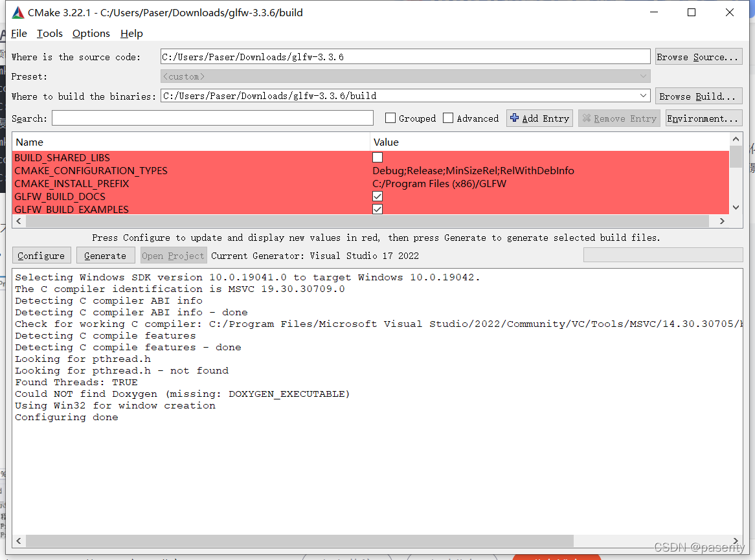Check the BUILD_SHARED_LIBS checkbox

[x=377, y=157]
